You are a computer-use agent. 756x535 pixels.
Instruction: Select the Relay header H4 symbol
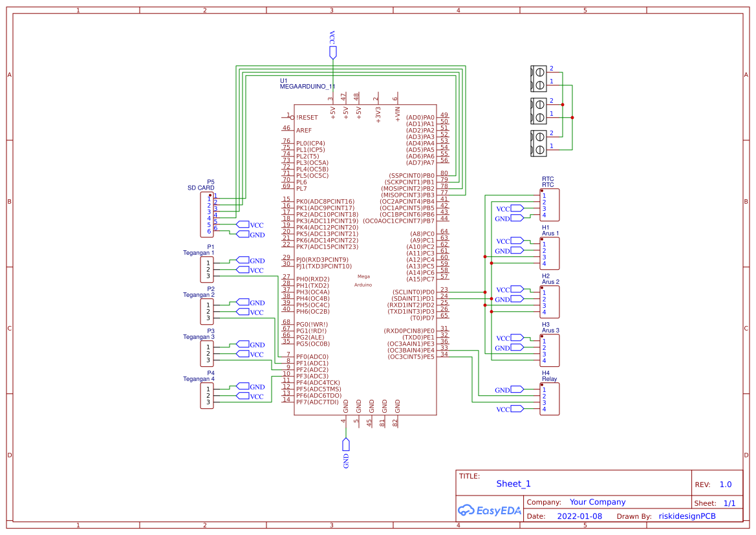pos(550,398)
